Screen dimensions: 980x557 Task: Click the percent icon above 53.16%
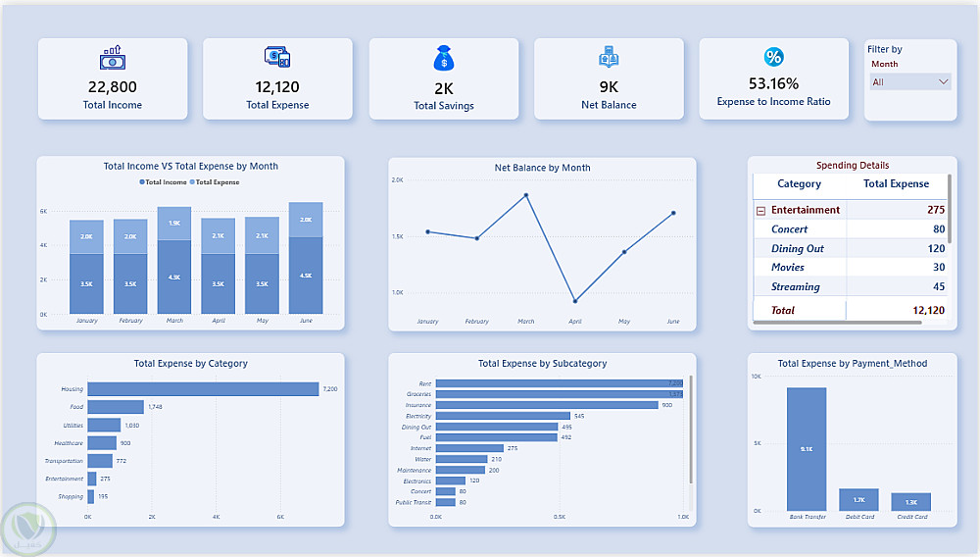click(x=774, y=57)
